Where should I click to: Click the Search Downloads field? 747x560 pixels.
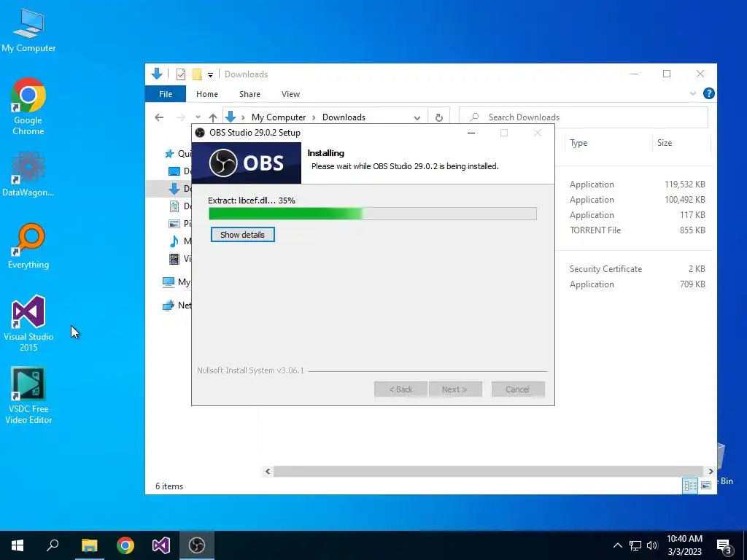pos(583,117)
